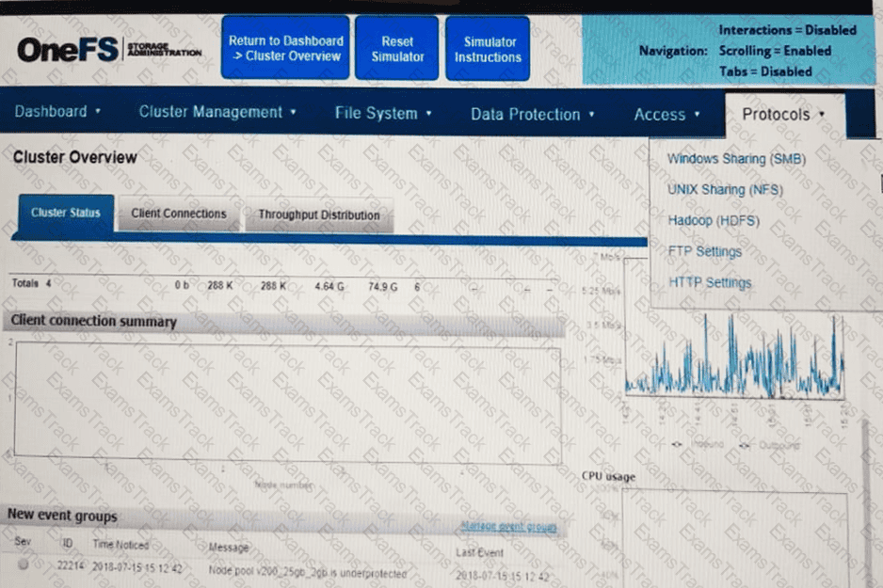The width and height of the screenshot is (883, 588).
Task: Expand the Dashboard menu
Action: click(x=57, y=112)
